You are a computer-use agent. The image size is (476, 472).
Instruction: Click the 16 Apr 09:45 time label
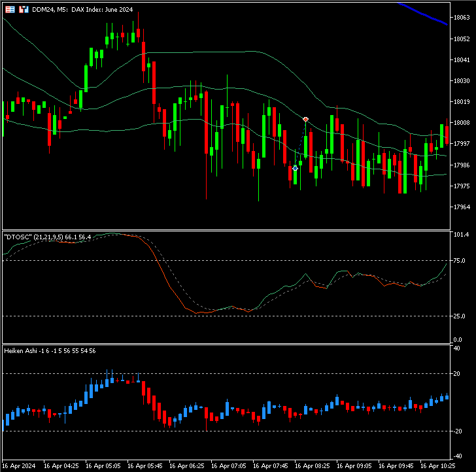pyautogui.click(x=396, y=465)
